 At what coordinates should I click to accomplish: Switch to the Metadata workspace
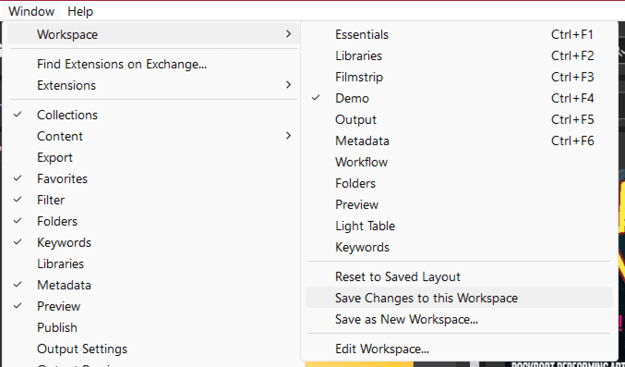(459, 141)
